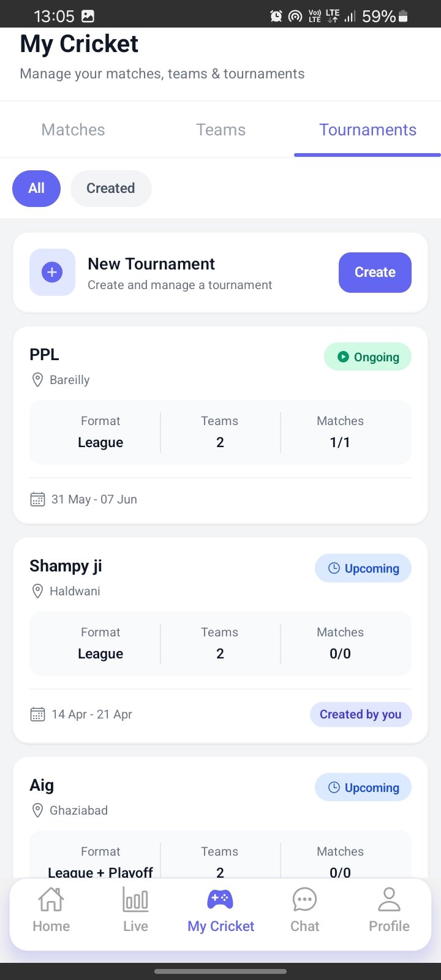Select the Tournaments tab
441x980 pixels.
pos(367,130)
